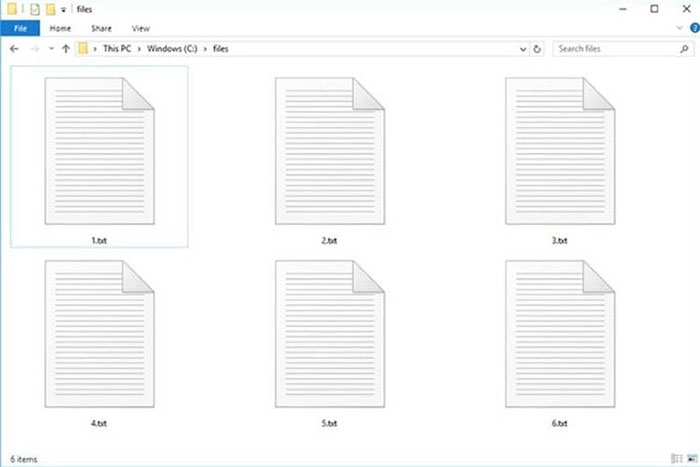Click the 4.txt file icon
Viewport: 700px width, 467px height.
click(100, 335)
